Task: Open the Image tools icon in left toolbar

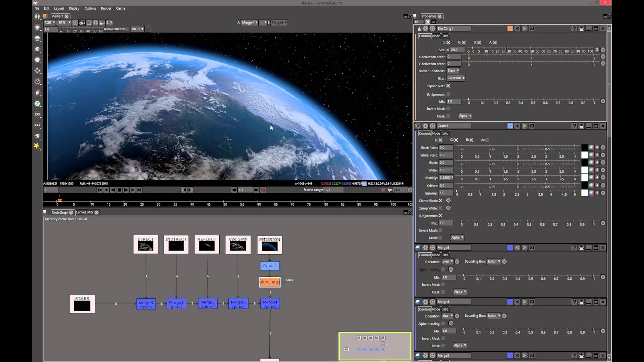Action: tap(37, 16)
